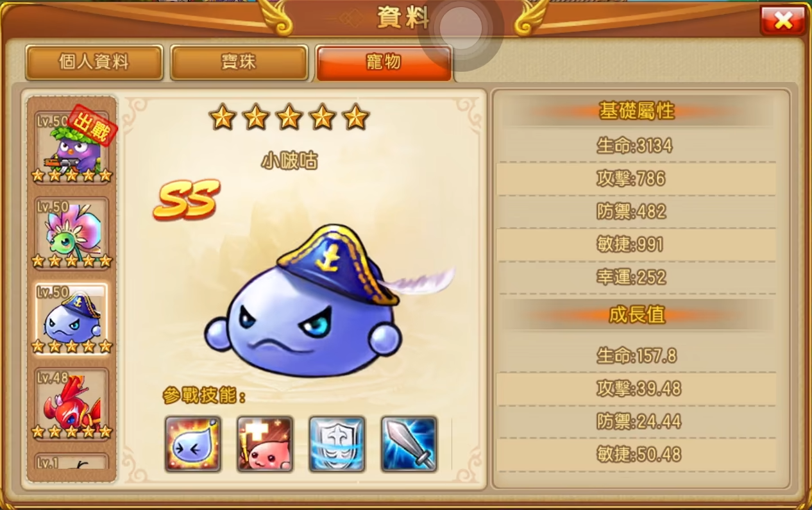The image size is (812, 510).
Task: Select the sword attack skill icon
Action: tap(409, 444)
